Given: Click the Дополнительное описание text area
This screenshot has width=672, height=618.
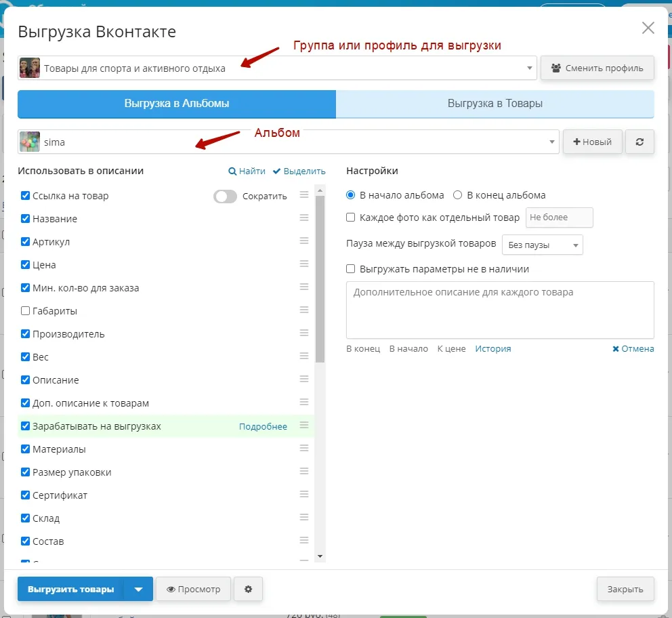Looking at the screenshot, I should (500, 310).
